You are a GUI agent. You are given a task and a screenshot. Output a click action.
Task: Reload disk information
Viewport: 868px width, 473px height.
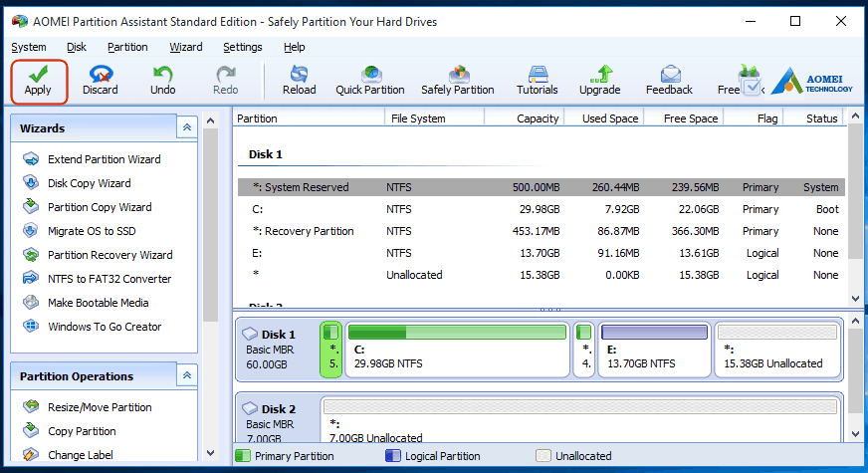(x=299, y=81)
